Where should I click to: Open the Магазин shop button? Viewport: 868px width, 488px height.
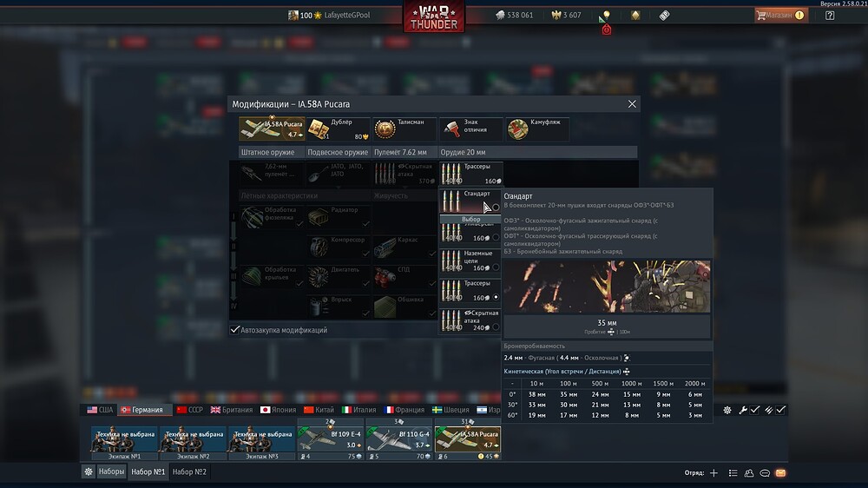(780, 15)
